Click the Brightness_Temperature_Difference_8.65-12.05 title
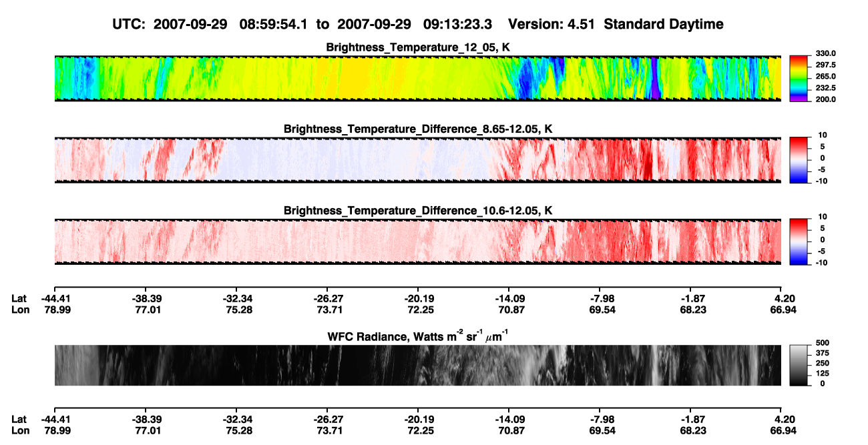Image resolution: width=868 pixels, height=445 pixels. coord(418,129)
